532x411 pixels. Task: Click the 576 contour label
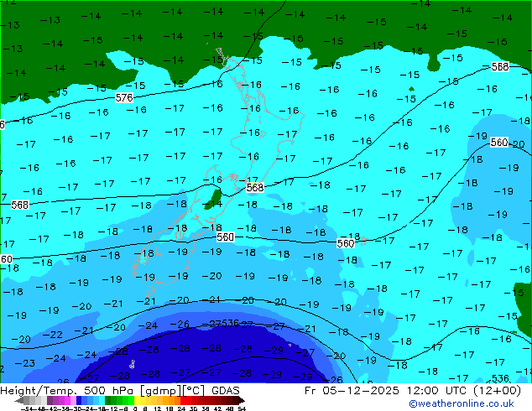124,98
